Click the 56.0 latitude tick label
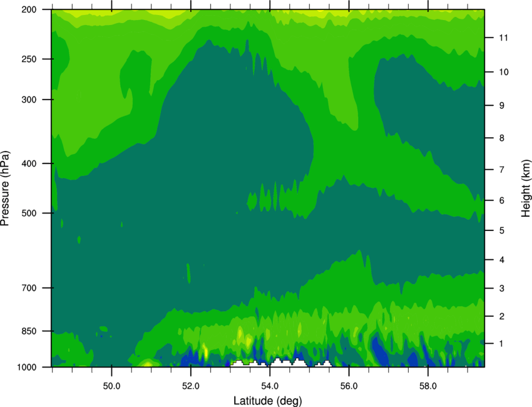This screenshot has width=532, height=407. 349,386
